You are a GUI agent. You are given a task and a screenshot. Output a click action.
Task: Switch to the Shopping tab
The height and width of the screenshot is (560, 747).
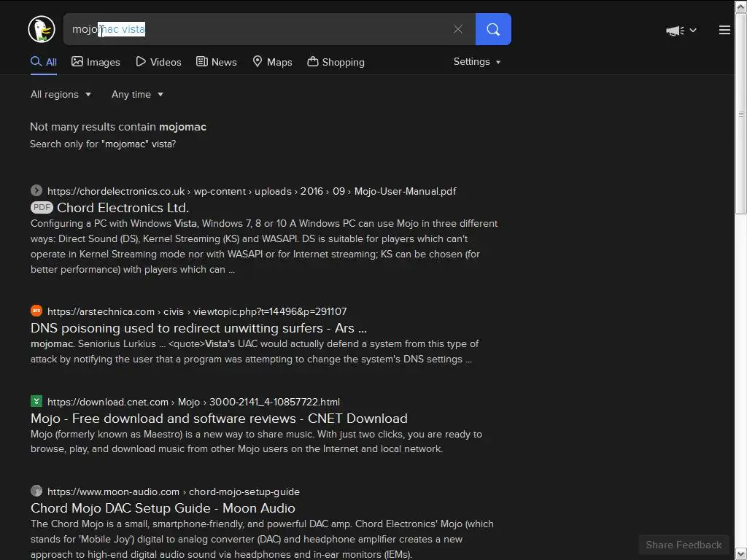pyautogui.click(x=336, y=62)
